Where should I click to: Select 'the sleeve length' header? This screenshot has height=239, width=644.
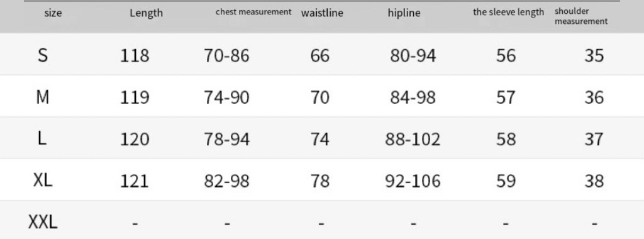click(x=508, y=13)
